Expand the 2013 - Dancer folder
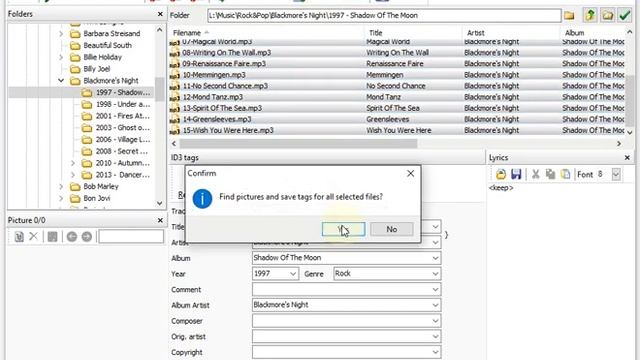 click(73, 175)
